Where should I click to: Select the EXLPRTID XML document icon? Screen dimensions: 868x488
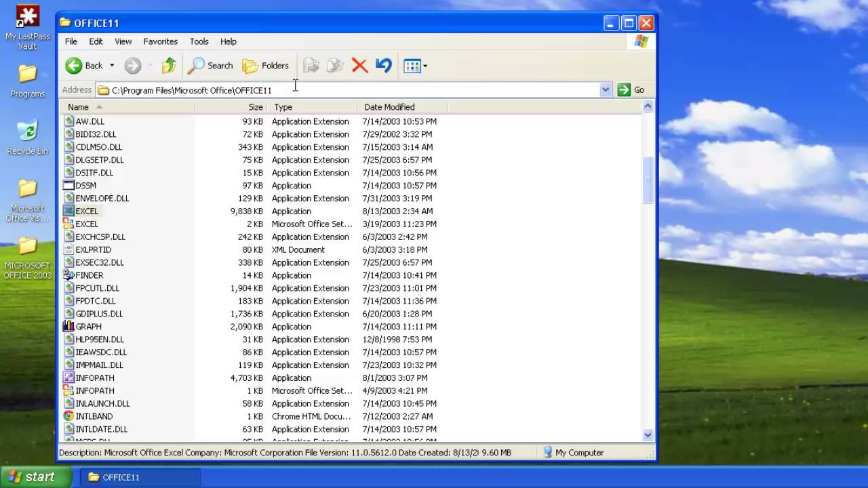(x=68, y=249)
